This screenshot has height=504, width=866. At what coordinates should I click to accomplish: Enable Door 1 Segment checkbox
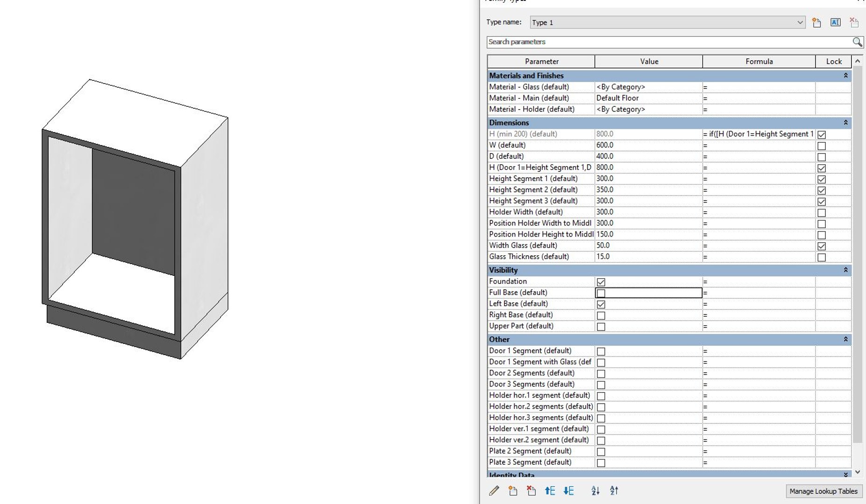[601, 351]
